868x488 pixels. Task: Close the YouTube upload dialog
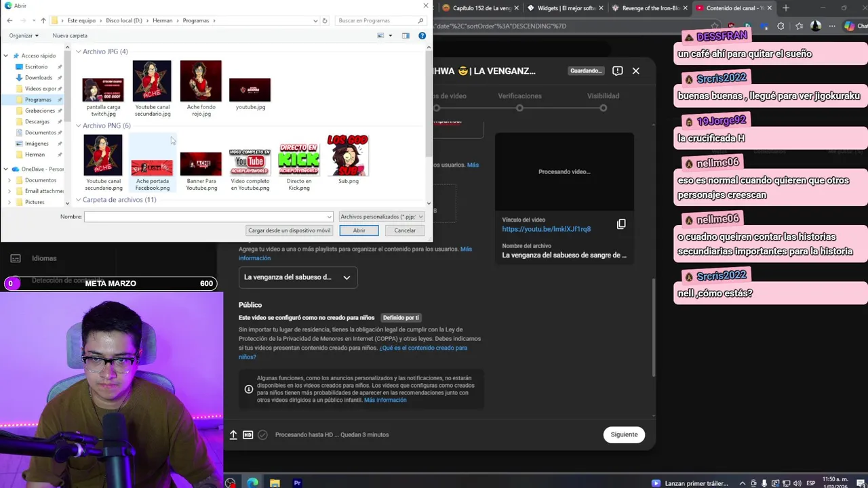click(x=635, y=70)
